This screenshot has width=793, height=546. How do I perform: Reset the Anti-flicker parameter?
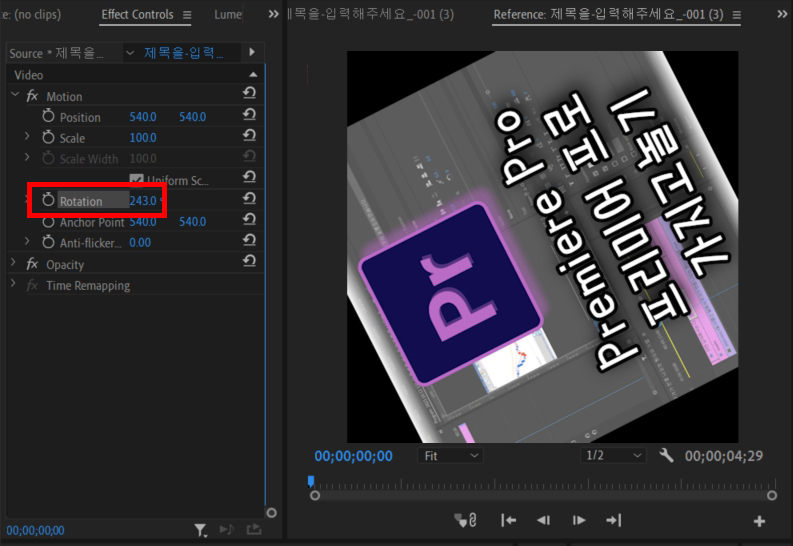(249, 240)
